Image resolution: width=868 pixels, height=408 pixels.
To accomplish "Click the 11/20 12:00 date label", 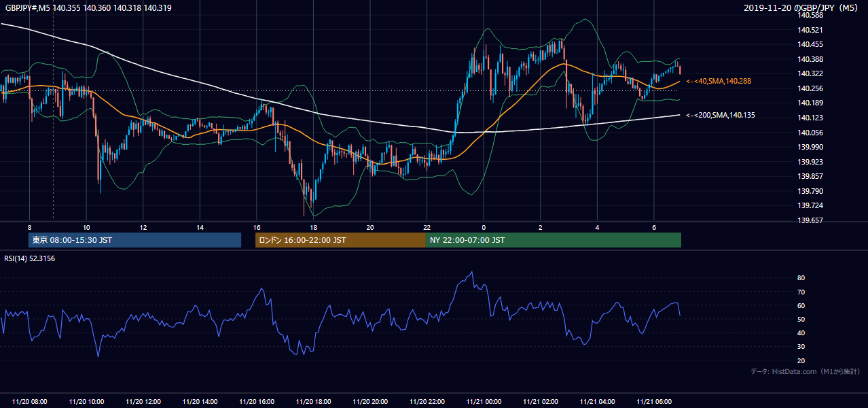I will 143,402.
